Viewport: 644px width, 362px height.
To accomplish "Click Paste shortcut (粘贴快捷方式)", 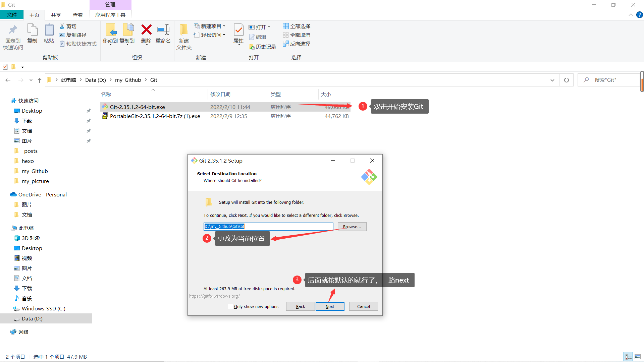I will coord(78,44).
